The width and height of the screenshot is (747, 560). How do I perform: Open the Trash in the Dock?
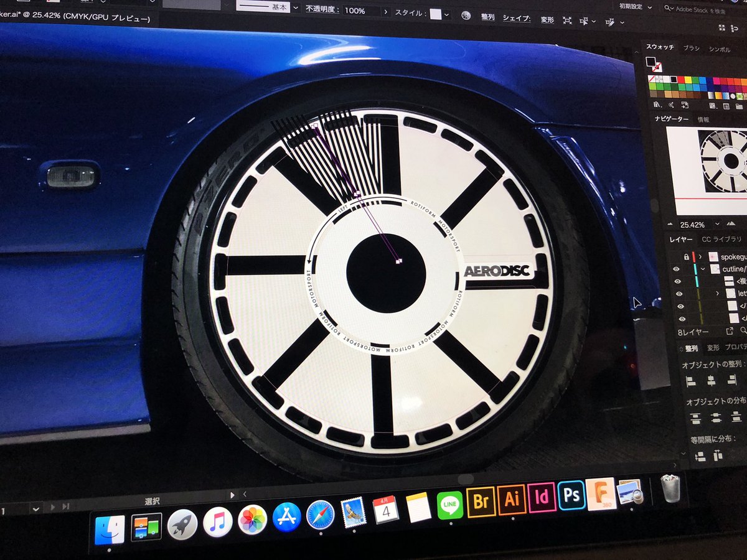[x=670, y=488]
